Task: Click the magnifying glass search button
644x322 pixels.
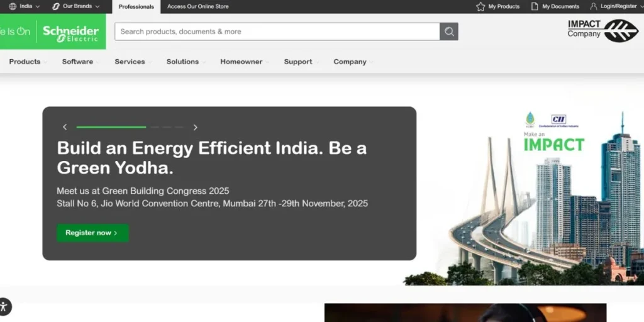Action: click(x=448, y=31)
